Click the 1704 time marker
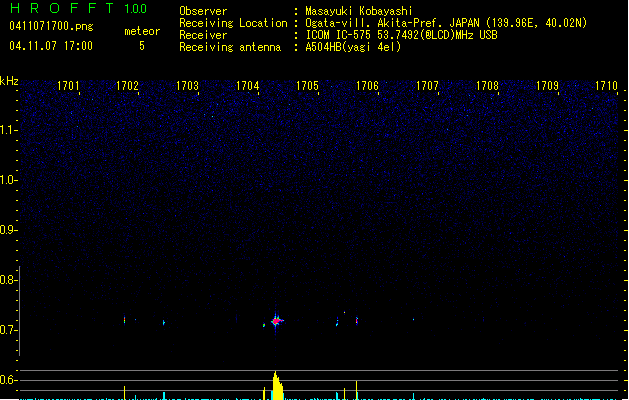The width and height of the screenshot is (629, 400). (x=248, y=86)
